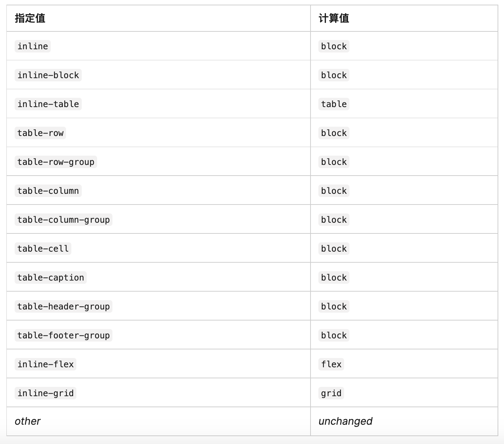Viewport: 504px width, 444px height.
Task: Click the 指定值 column header
Action: (30, 18)
